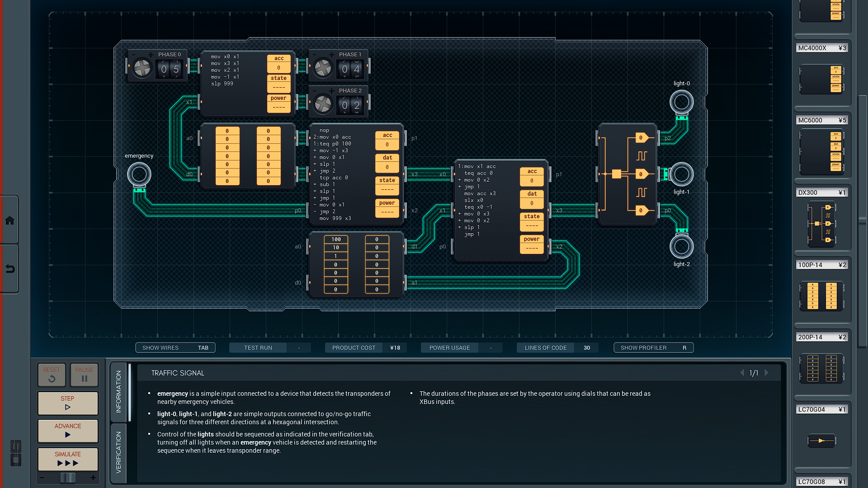This screenshot has height=488, width=868.
Task: Click the acc register of top microcontroller
Action: (278, 63)
